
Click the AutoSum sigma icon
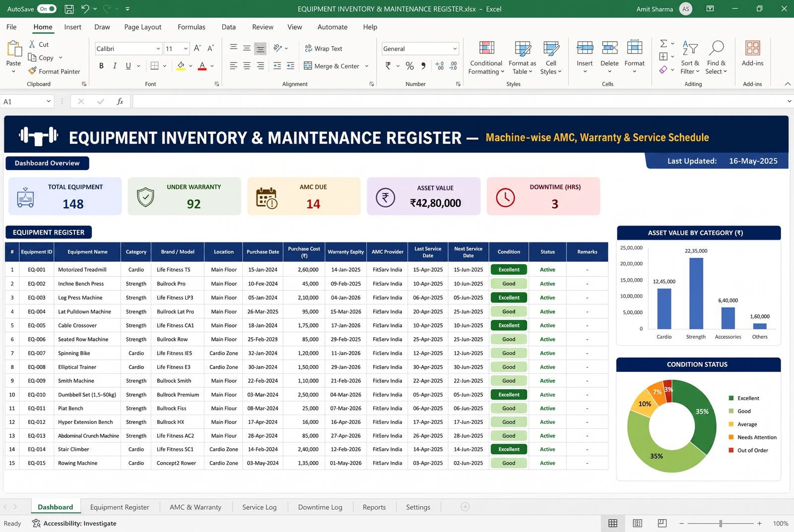click(663, 44)
